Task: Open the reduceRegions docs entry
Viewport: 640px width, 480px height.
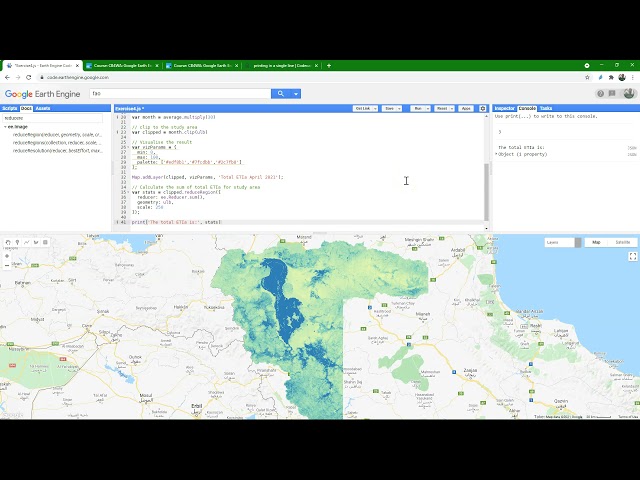Action: click(x=57, y=143)
